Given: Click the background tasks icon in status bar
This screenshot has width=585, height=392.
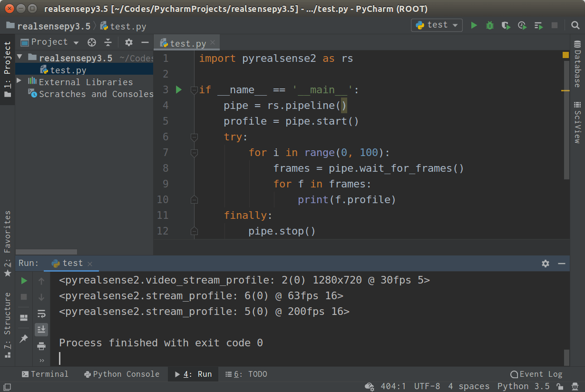Looking at the screenshot, I should [x=369, y=386].
